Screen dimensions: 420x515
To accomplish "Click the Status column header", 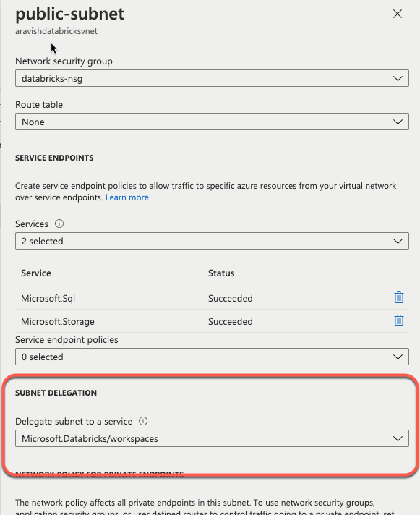I will tap(221, 273).
